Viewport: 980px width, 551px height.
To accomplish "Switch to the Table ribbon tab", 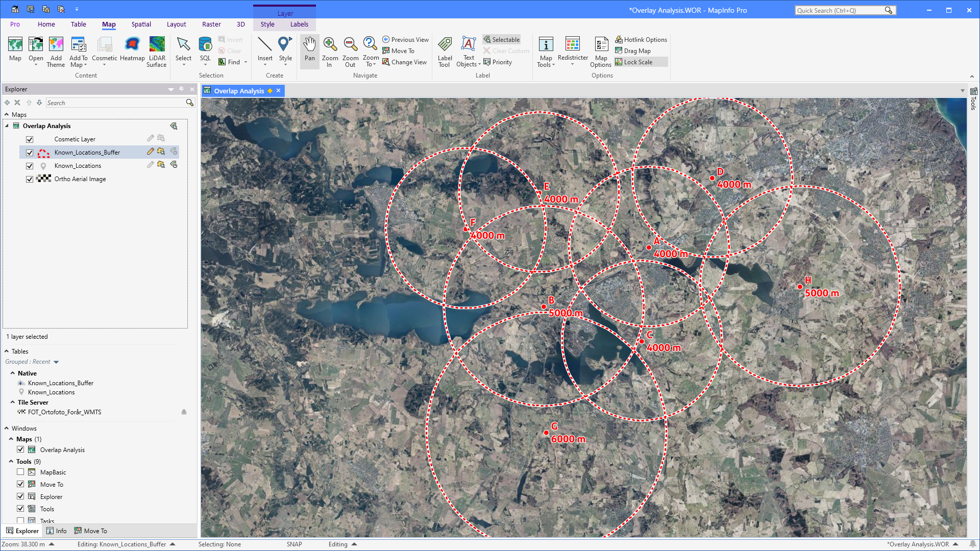I will click(x=78, y=24).
